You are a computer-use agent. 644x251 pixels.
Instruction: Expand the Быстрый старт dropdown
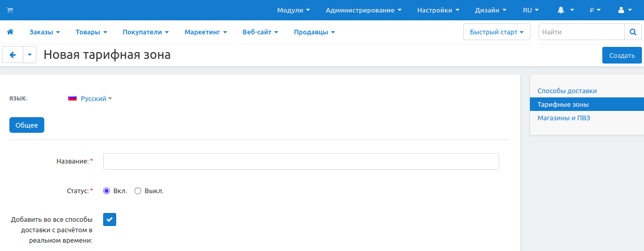click(496, 32)
